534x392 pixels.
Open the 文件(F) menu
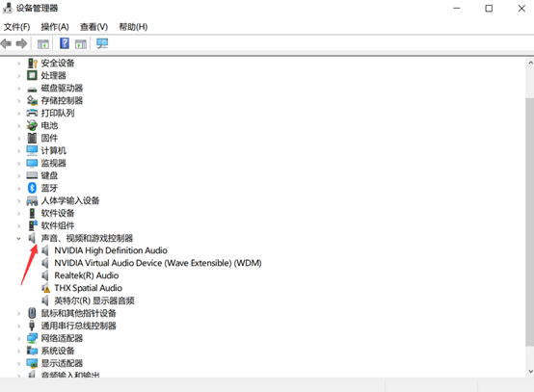pos(16,27)
